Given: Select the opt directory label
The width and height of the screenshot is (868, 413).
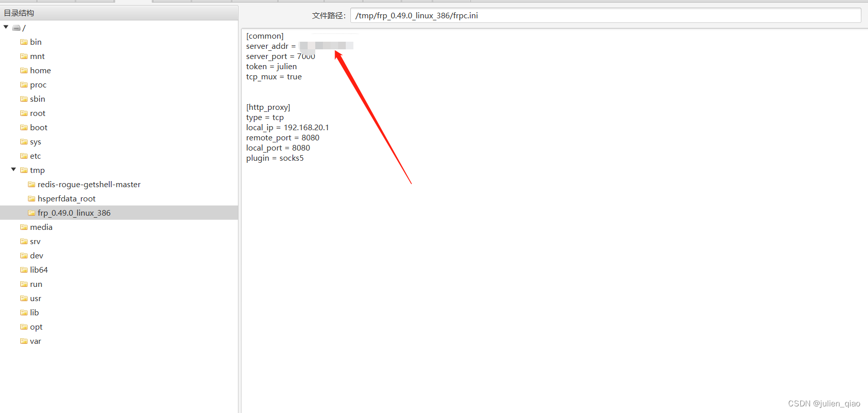Looking at the screenshot, I should (x=36, y=327).
